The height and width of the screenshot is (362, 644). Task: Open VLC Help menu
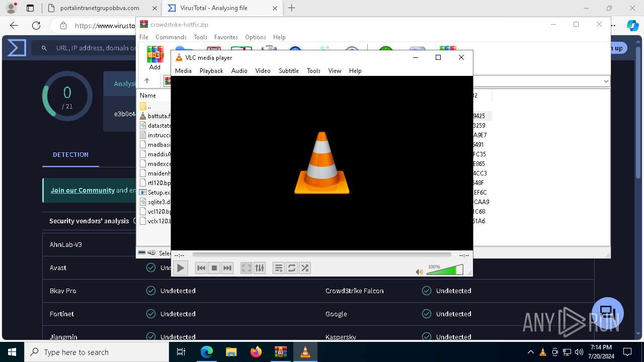coord(355,71)
